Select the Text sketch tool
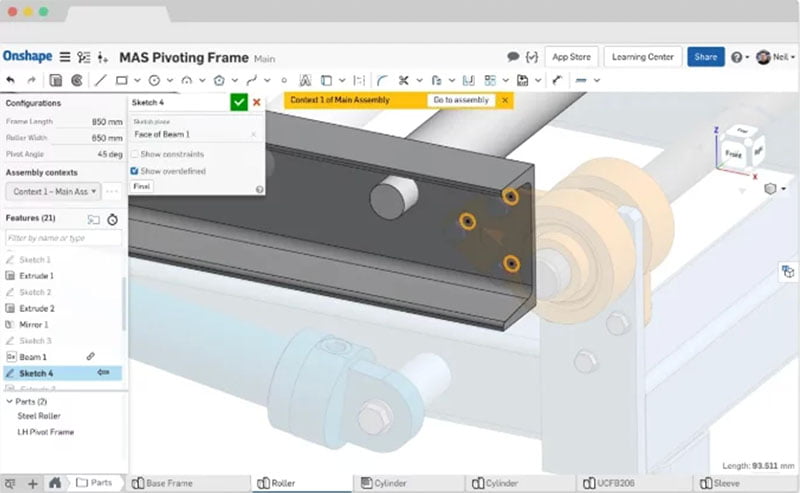 [x=305, y=80]
